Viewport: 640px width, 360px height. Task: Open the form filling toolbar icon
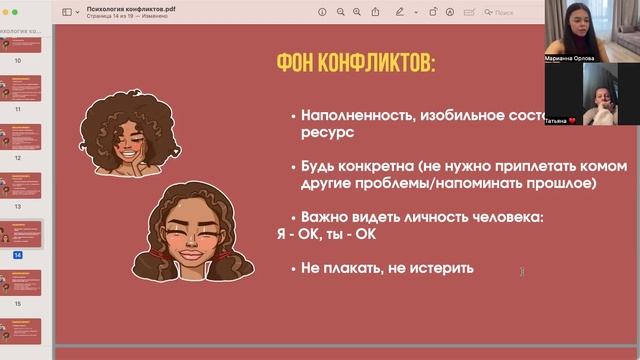[469, 12]
